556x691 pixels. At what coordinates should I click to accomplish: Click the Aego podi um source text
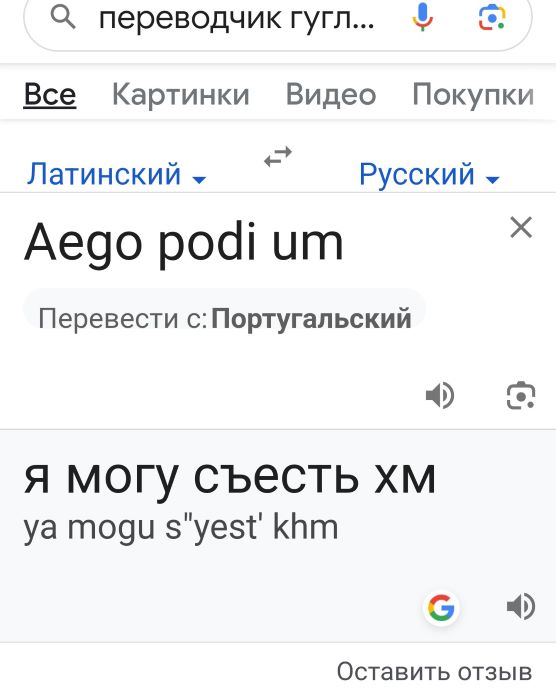183,243
